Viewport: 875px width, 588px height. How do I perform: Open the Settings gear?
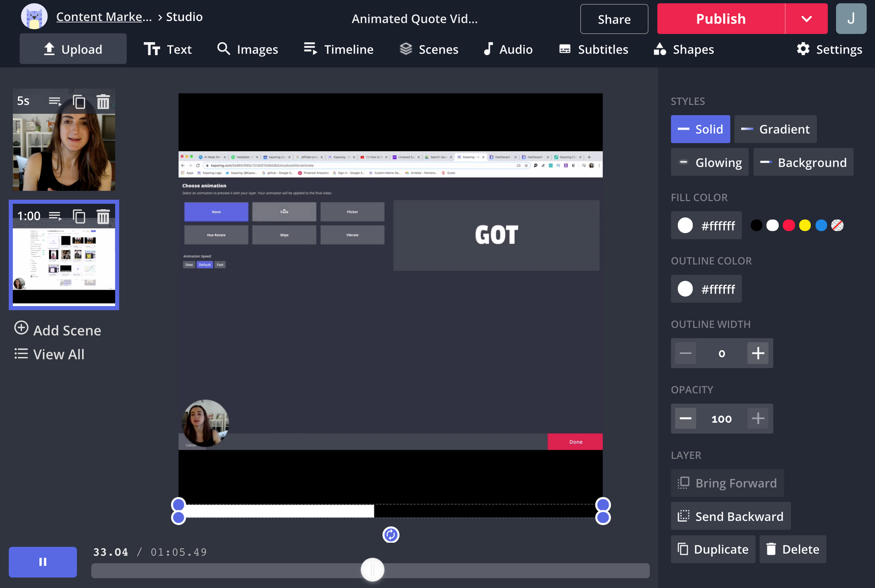point(829,49)
